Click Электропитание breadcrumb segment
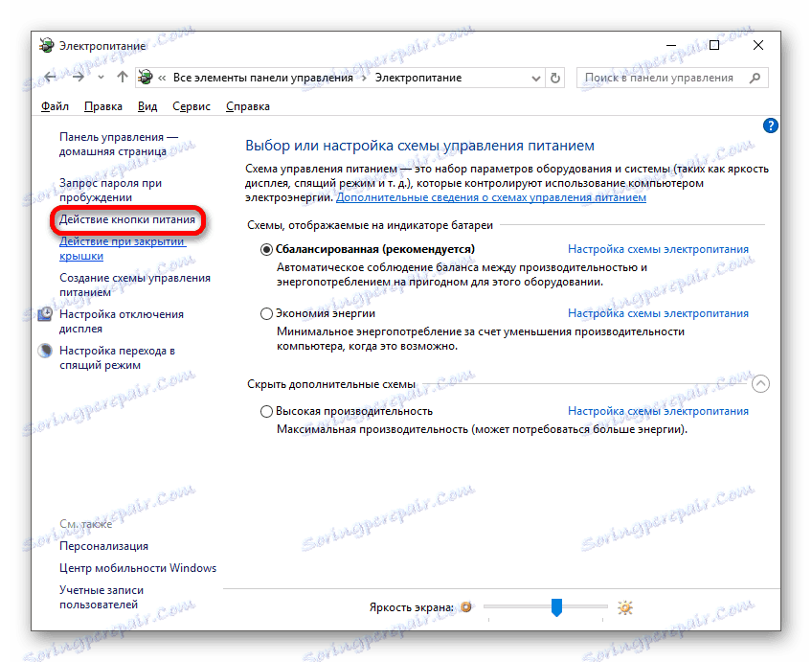The image size is (812, 662). pos(418,78)
